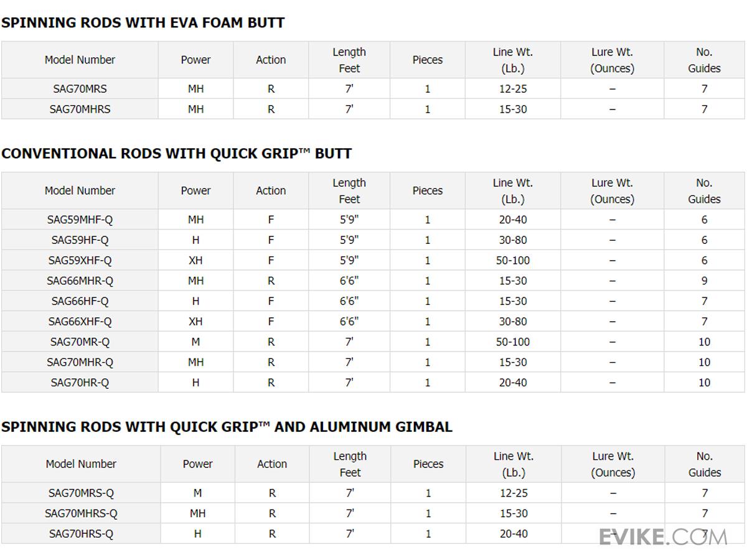The height and width of the screenshot is (560, 747).
Task: Click the SAG59MHF-Q model number
Action: (80, 220)
